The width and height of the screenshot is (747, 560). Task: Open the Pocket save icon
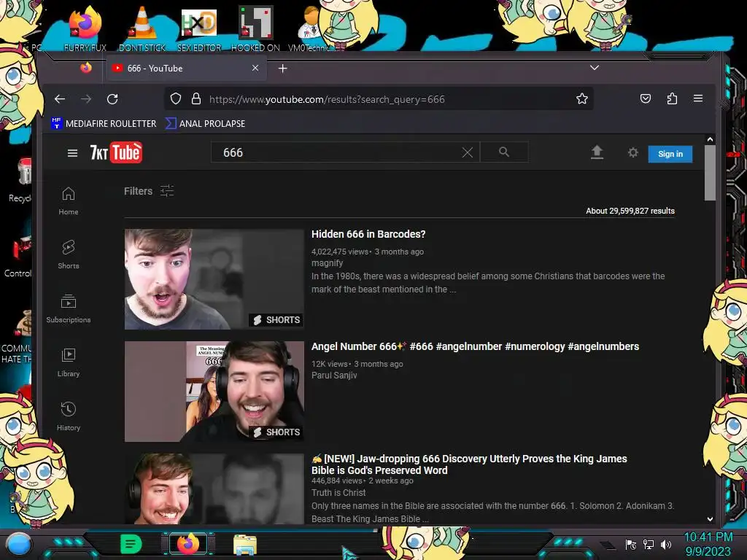[646, 98]
